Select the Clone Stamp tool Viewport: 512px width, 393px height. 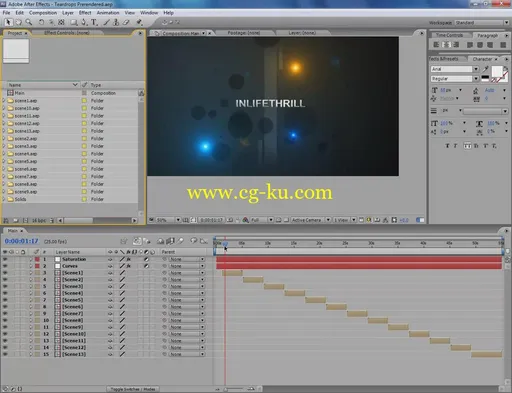point(116,22)
